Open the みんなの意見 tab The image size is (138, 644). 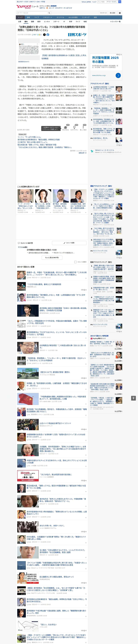click(x=73, y=17)
